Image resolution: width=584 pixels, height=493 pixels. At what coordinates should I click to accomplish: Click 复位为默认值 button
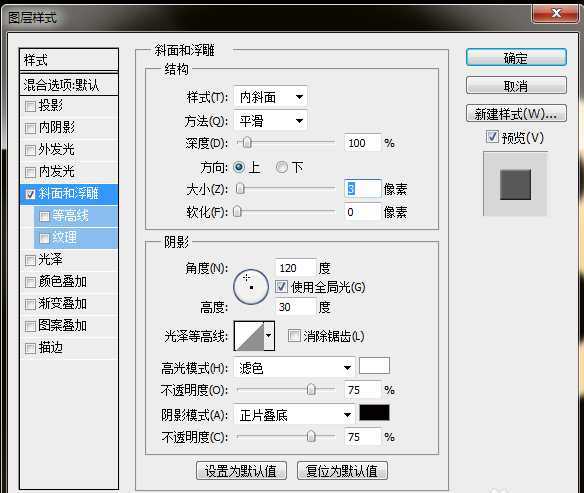click(x=342, y=471)
